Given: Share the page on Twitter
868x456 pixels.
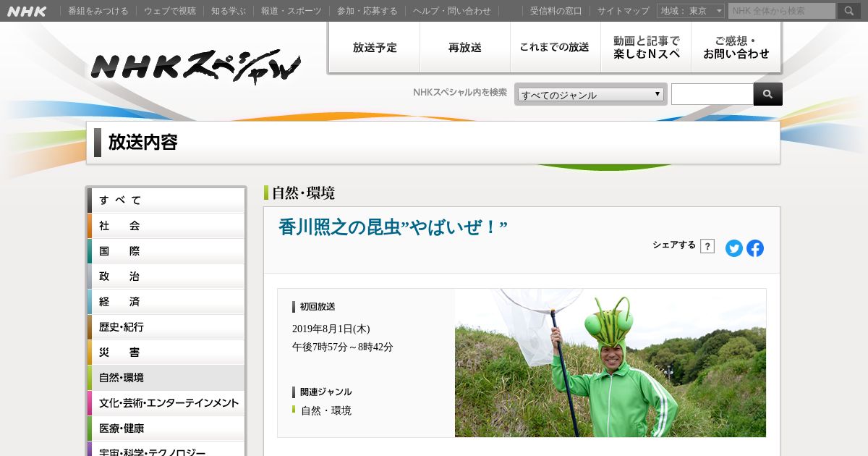Looking at the screenshot, I should click(734, 248).
